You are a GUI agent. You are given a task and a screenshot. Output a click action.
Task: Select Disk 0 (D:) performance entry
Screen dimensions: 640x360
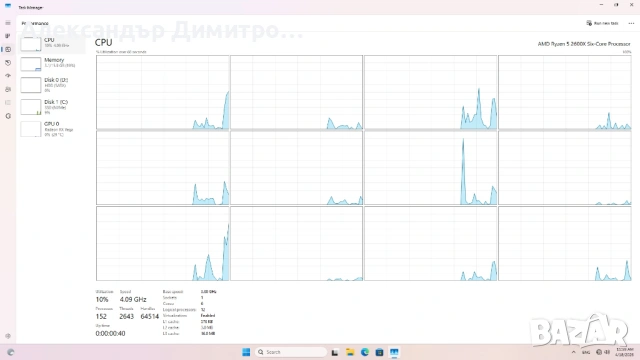click(x=52, y=85)
